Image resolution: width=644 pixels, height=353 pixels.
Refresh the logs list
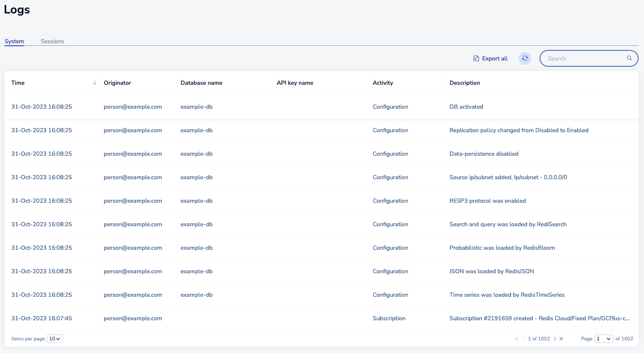pos(525,58)
